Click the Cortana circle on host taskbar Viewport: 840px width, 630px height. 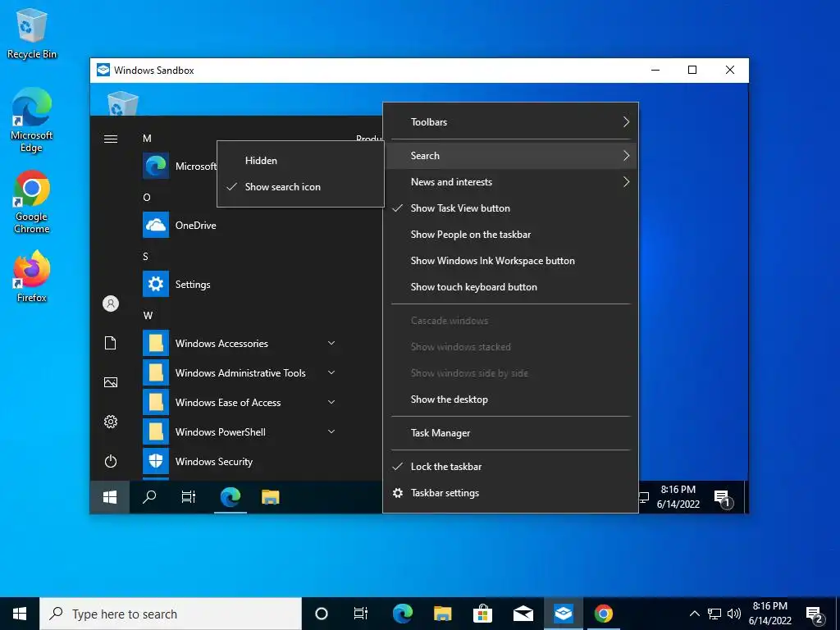pos(322,614)
